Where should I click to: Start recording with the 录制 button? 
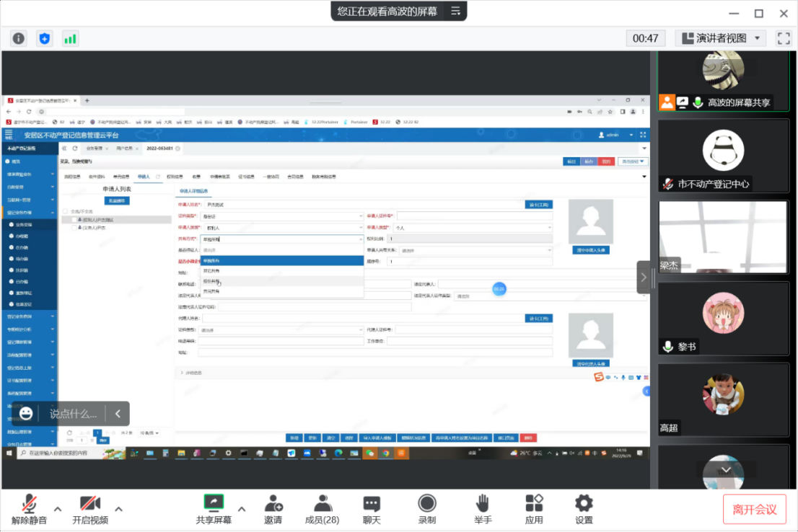(x=427, y=509)
